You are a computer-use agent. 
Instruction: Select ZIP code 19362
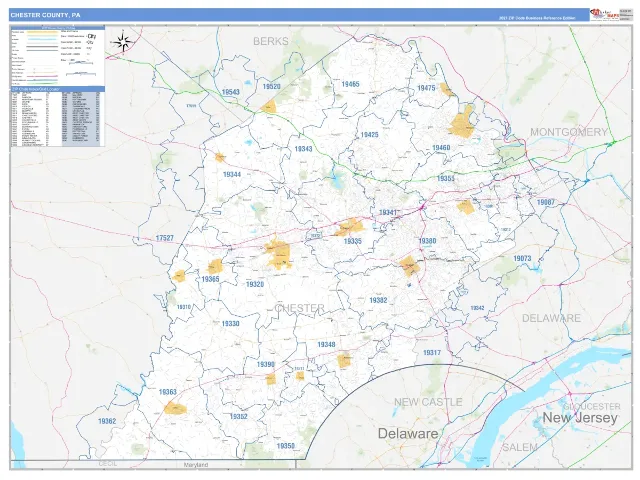[107, 421]
